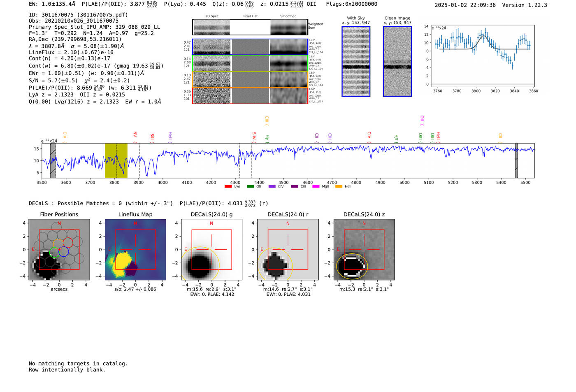Screen dimensions: 576x392
Task: Click the Weighted Sum 2D spectrum strip
Action: (250, 27)
